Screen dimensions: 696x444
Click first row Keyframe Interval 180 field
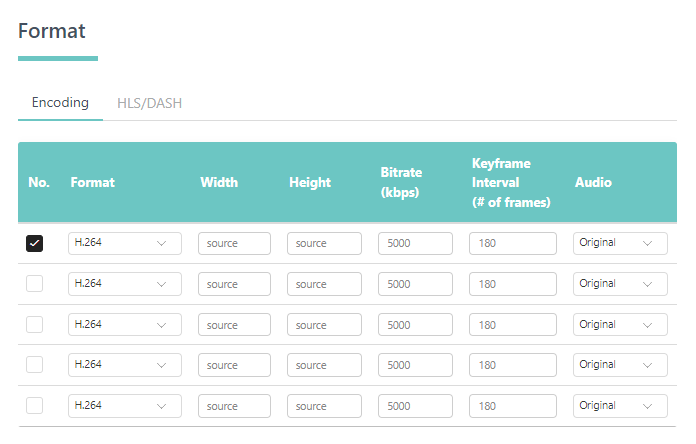coord(513,243)
